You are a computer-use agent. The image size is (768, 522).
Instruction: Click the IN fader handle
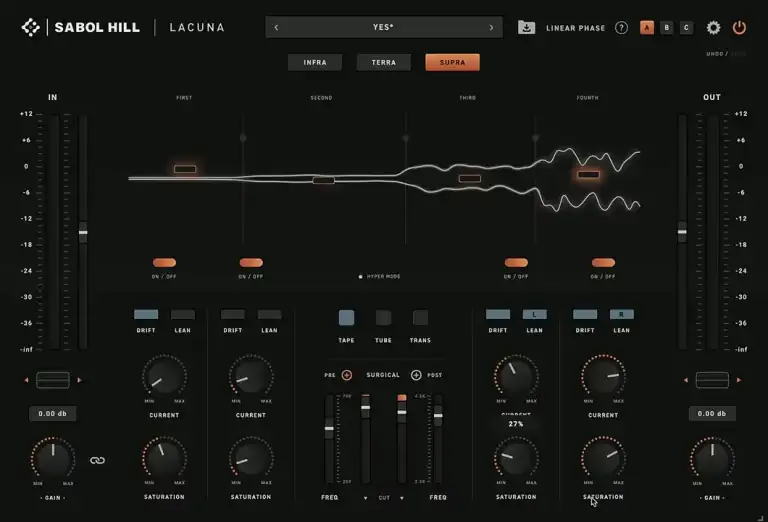[83, 233]
